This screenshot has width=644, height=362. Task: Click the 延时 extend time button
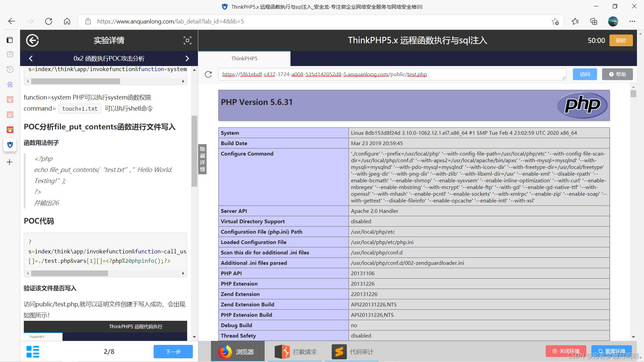(x=621, y=41)
